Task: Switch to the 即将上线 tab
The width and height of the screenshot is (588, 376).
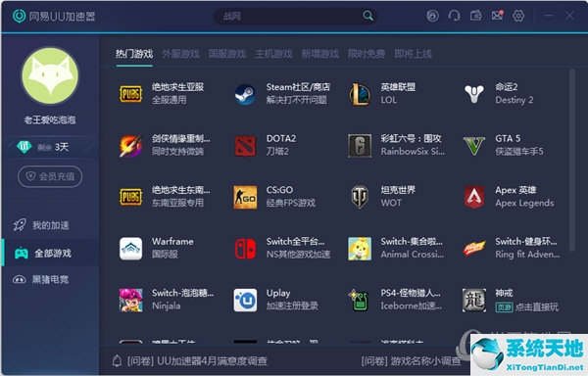Action: coord(413,54)
